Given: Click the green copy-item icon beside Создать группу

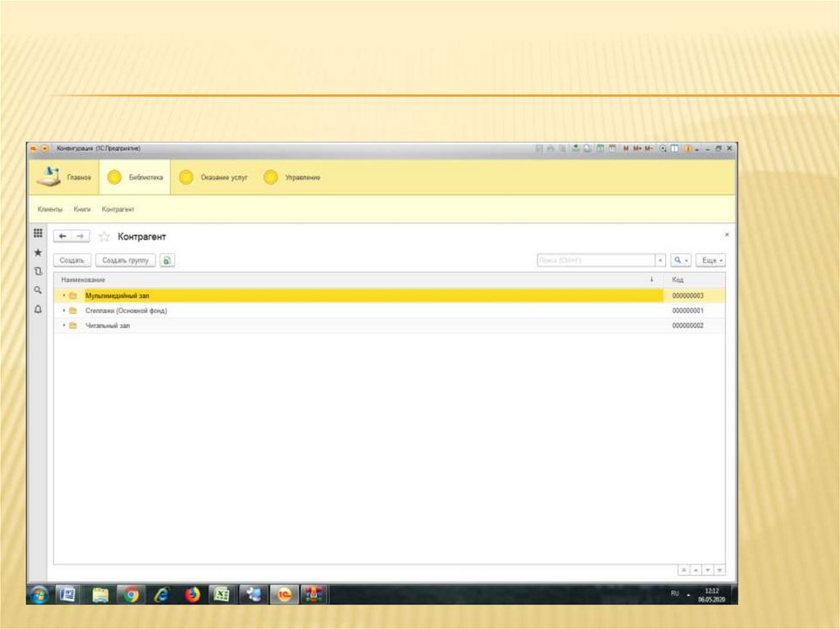Looking at the screenshot, I should coord(167,260).
